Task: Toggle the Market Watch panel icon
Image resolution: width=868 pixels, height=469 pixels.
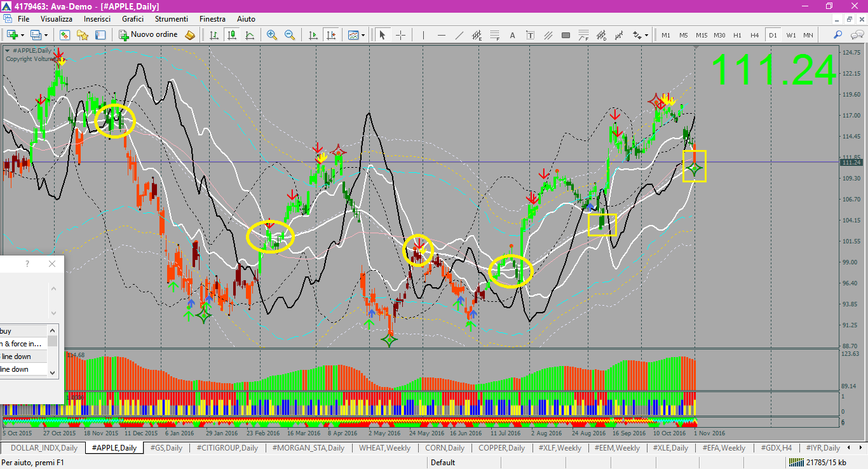Action: tap(64, 35)
